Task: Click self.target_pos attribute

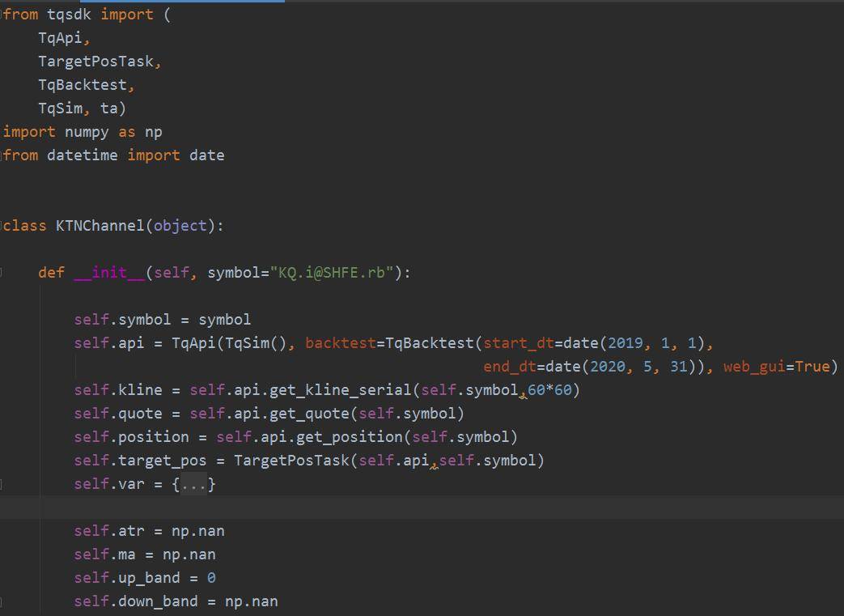Action: (x=140, y=461)
